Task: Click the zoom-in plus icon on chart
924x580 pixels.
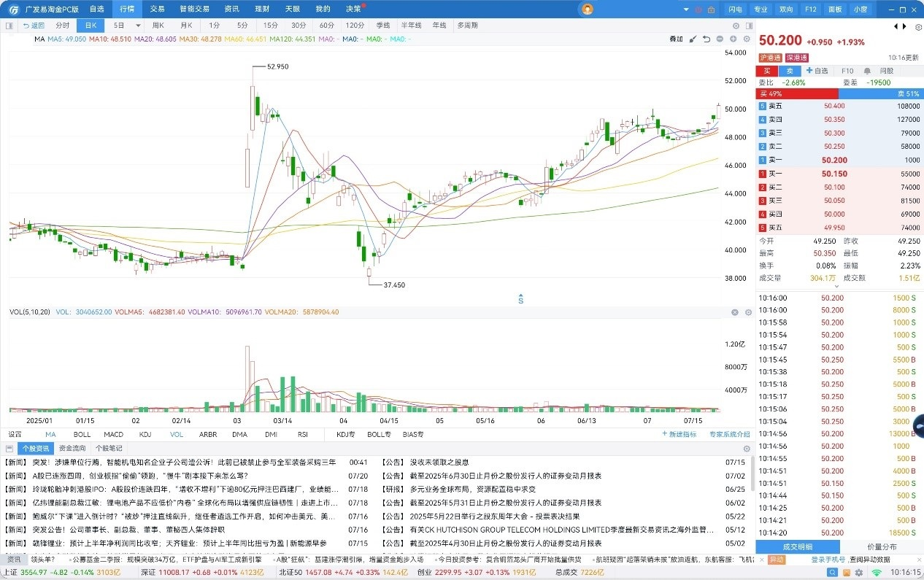Action: click(733, 39)
